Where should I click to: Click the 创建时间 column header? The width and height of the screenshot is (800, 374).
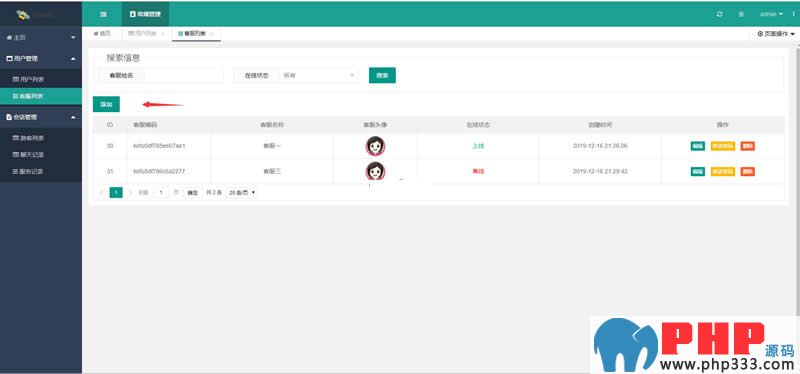point(600,125)
